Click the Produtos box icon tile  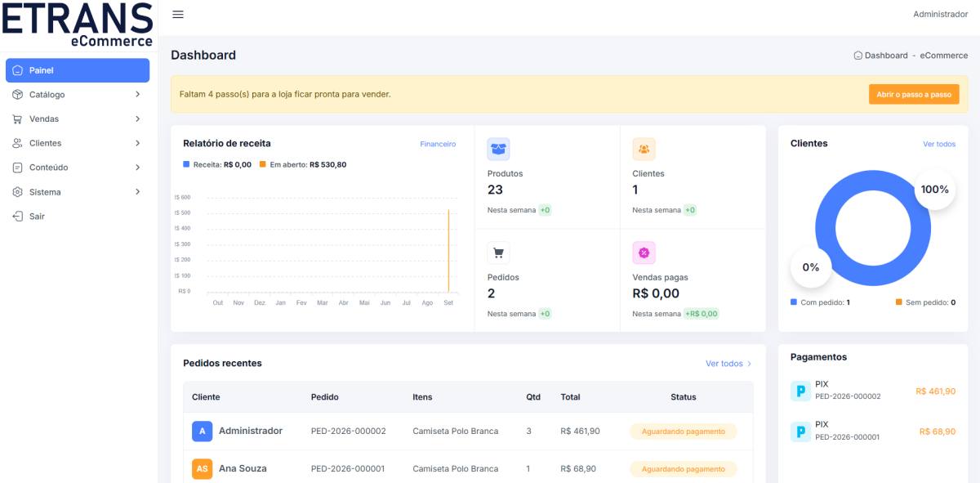coord(499,149)
